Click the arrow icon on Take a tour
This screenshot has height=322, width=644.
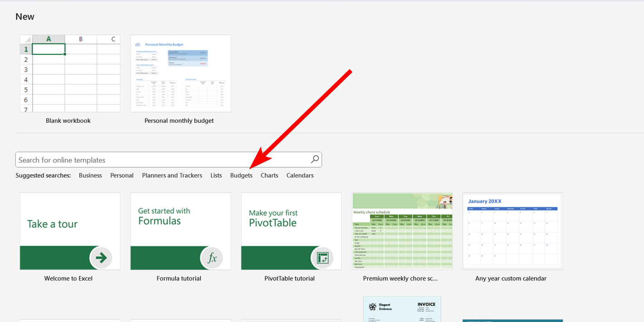101,258
